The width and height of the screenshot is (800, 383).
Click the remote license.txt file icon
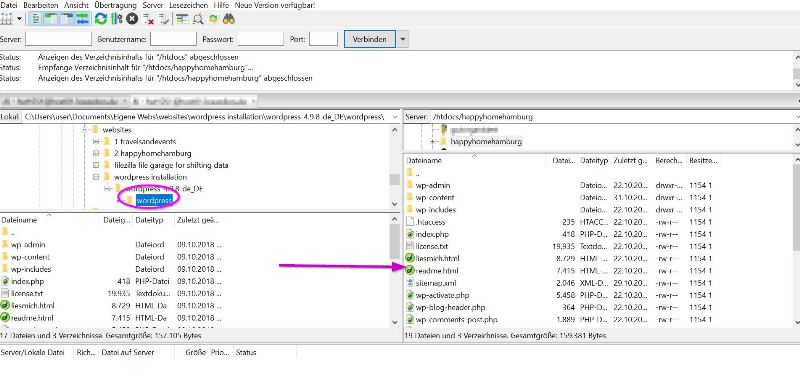[x=410, y=246]
